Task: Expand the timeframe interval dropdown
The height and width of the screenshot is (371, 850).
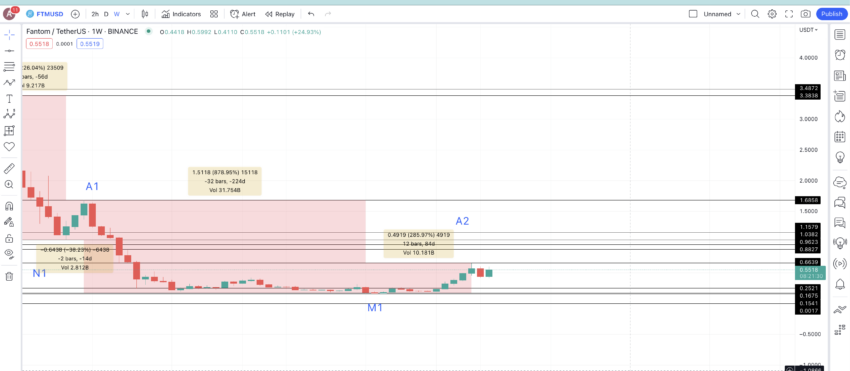Action: [127, 14]
